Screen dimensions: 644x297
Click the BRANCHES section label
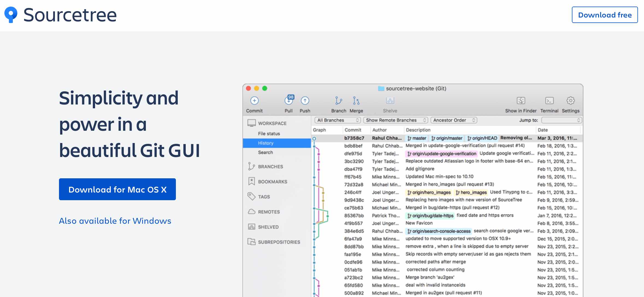[x=270, y=167]
